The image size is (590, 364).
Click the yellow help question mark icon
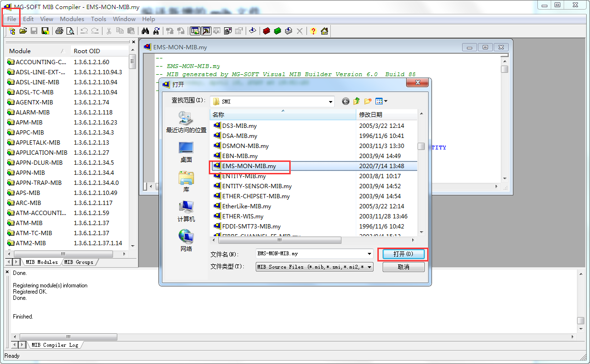tap(312, 31)
